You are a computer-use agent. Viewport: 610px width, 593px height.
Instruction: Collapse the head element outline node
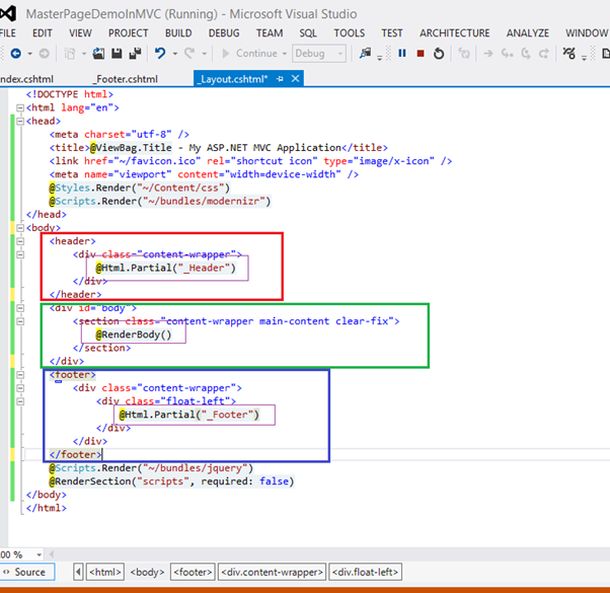(x=19, y=121)
